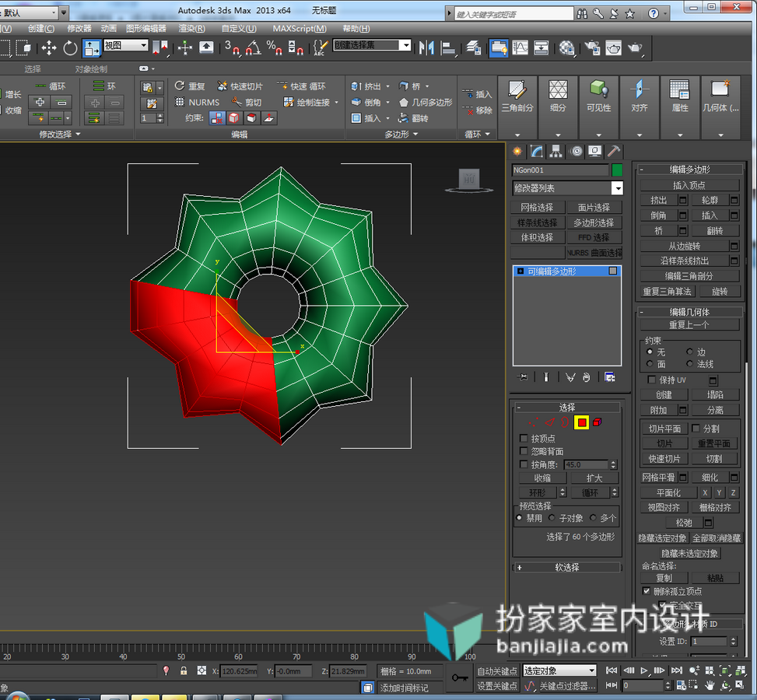The height and width of the screenshot is (700, 757).
Task: Click Configure Modifier Sets icon
Action: point(610,377)
